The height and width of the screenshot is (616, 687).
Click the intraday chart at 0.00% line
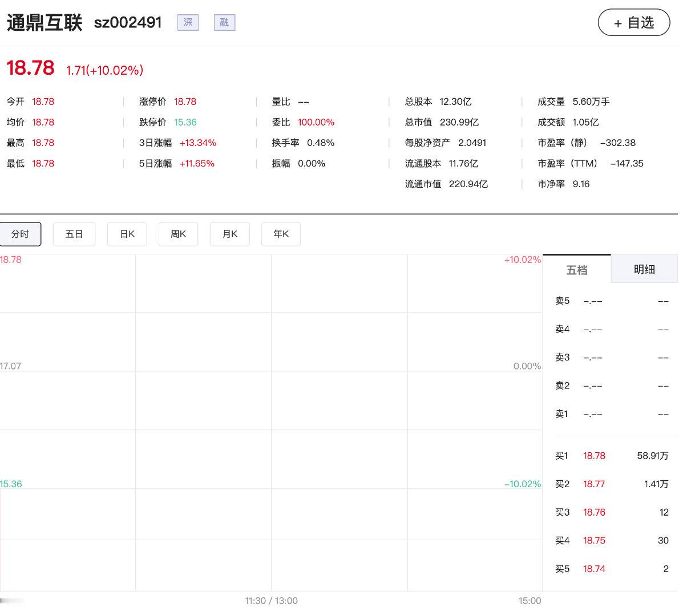point(271,371)
